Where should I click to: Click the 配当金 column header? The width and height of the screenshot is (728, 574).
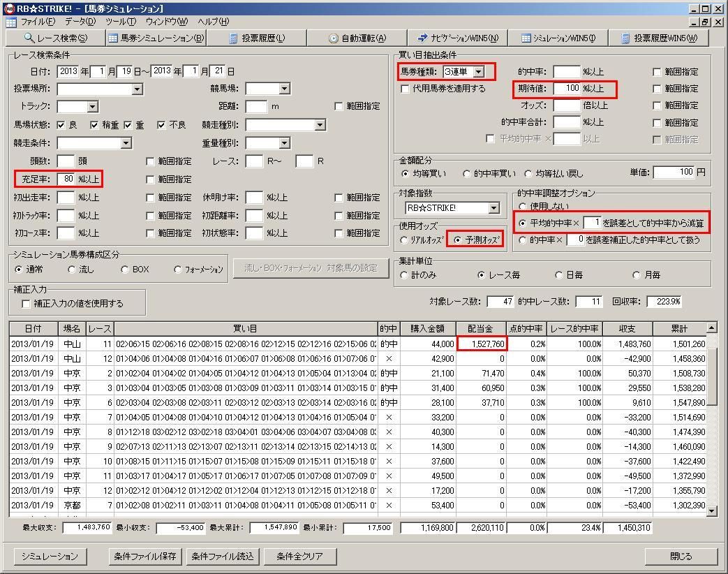click(480, 329)
